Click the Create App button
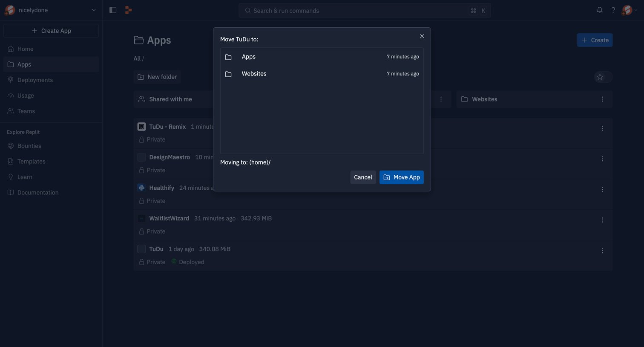644x347 pixels. click(x=51, y=31)
